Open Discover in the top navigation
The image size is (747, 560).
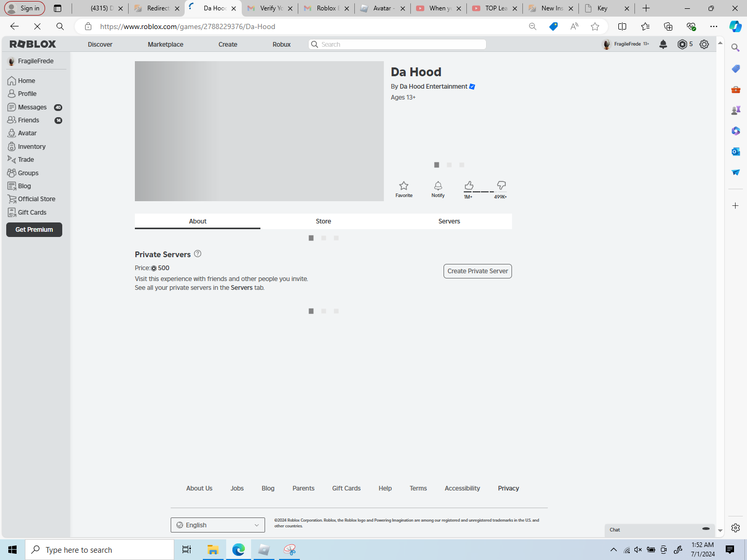coord(100,45)
